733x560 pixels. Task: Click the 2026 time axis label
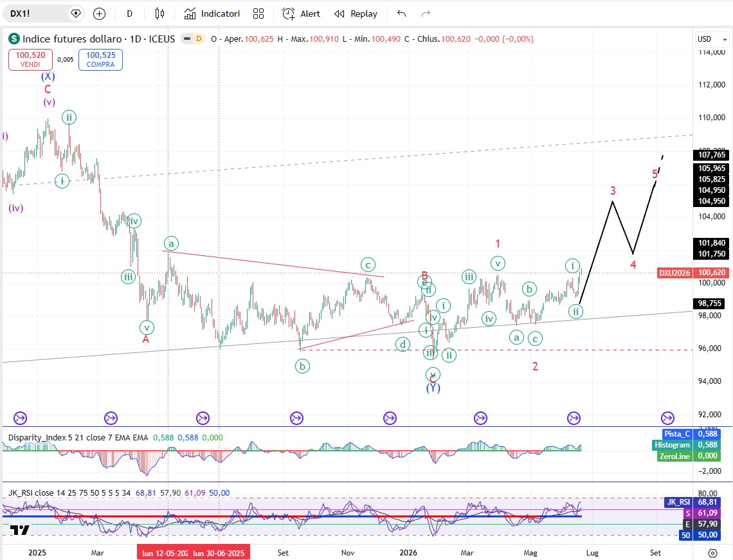click(x=408, y=553)
